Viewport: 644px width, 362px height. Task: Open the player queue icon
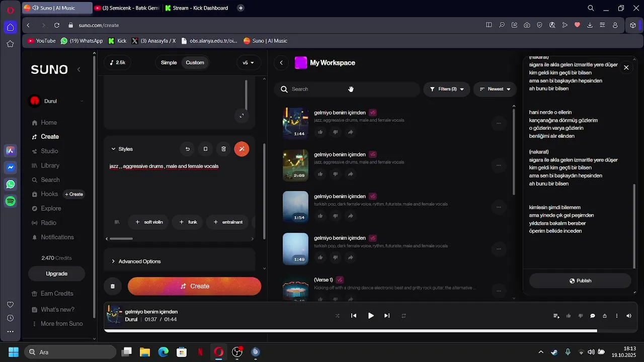point(556,316)
